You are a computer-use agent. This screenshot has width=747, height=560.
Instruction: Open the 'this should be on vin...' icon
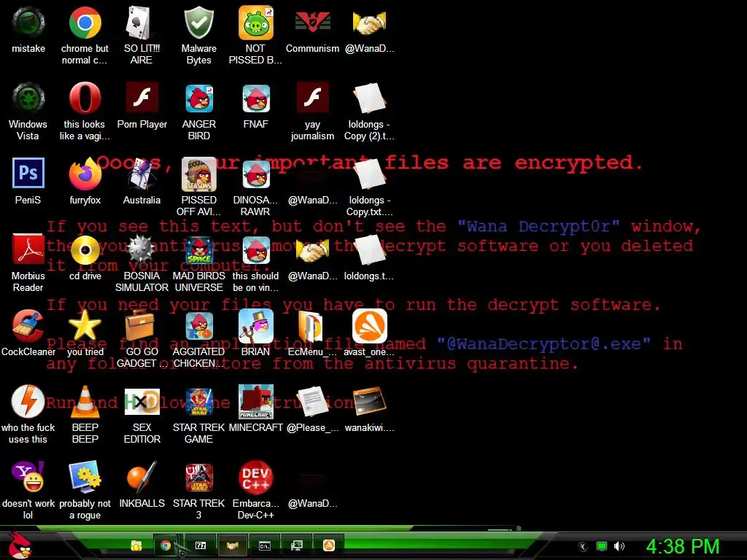(x=256, y=250)
